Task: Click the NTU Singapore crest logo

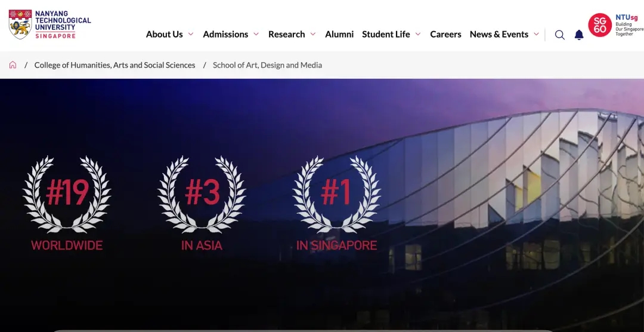Action: pyautogui.click(x=20, y=24)
